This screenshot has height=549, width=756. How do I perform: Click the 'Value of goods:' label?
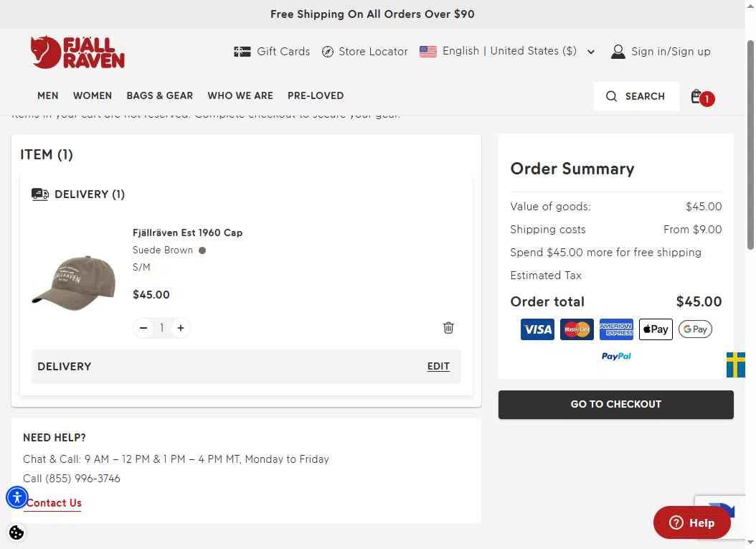[550, 207]
